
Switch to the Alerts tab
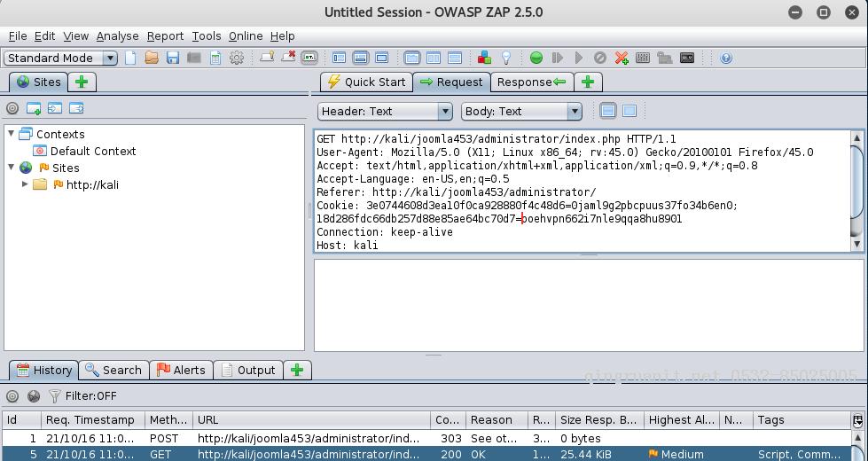pyautogui.click(x=181, y=370)
